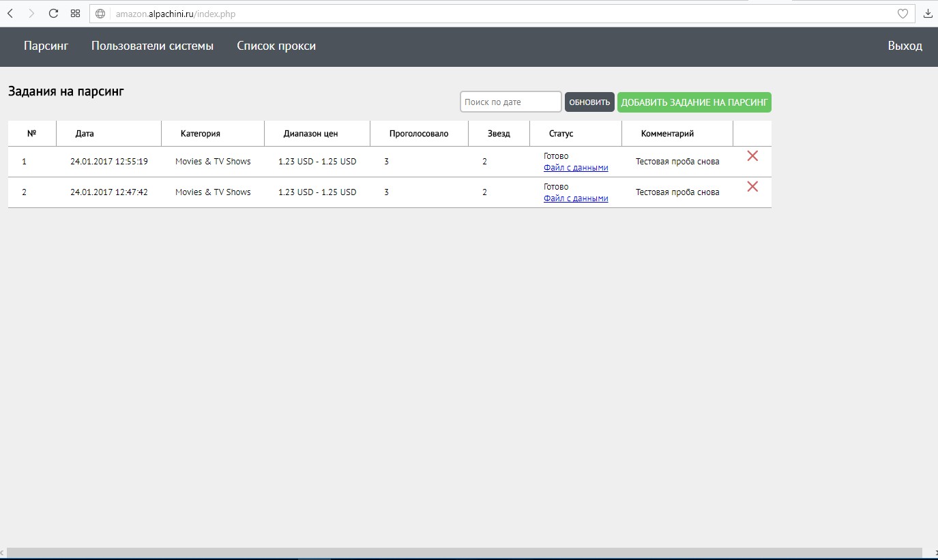Click the horizontal scrollbar at the bottom

pyautogui.click(x=464, y=552)
